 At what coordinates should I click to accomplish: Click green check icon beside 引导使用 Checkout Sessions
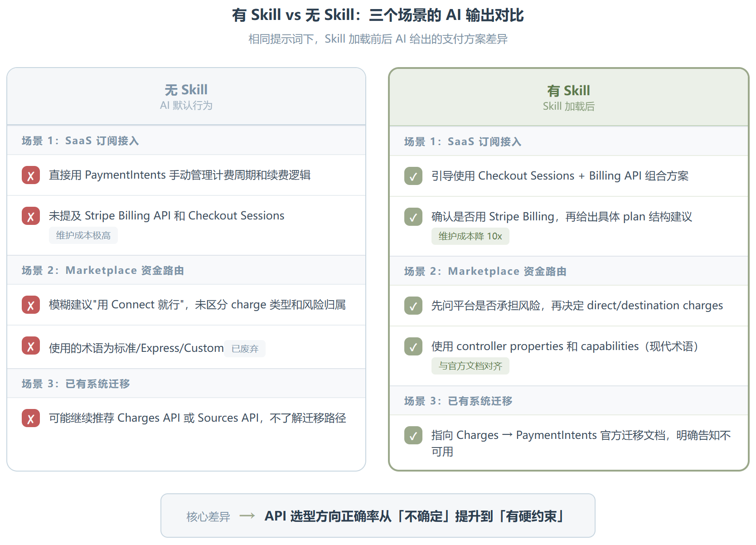[413, 176]
